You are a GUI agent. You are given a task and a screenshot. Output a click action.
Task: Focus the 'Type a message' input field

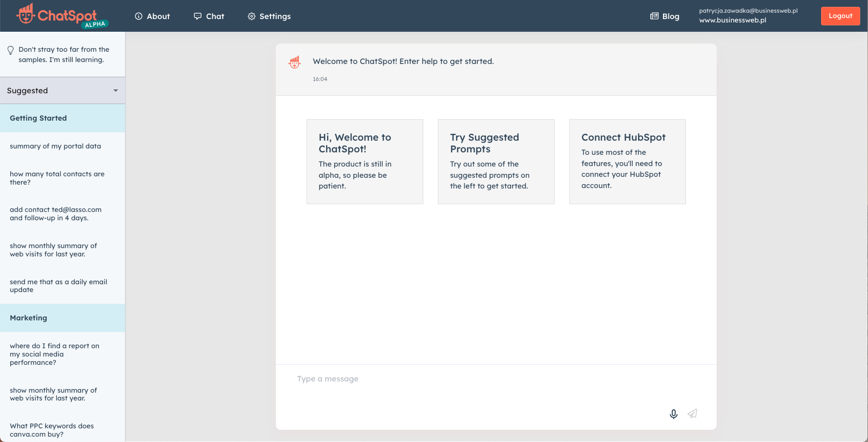(x=496, y=379)
